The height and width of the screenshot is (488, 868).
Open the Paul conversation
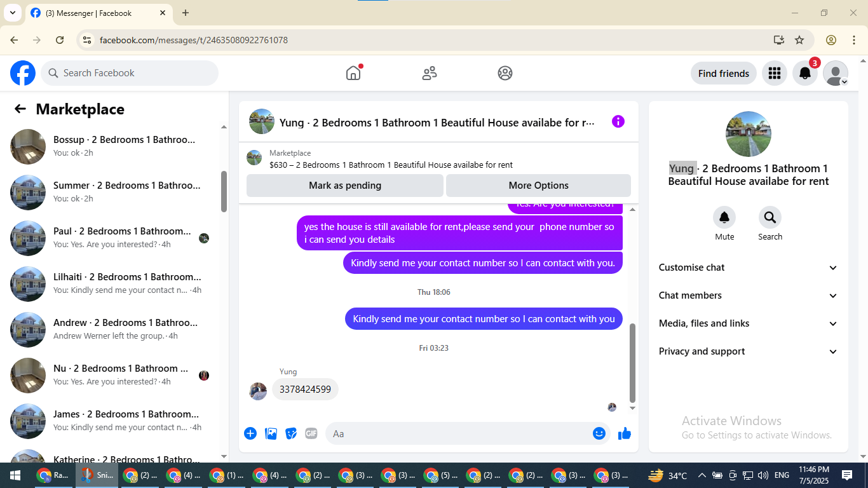[x=111, y=238]
